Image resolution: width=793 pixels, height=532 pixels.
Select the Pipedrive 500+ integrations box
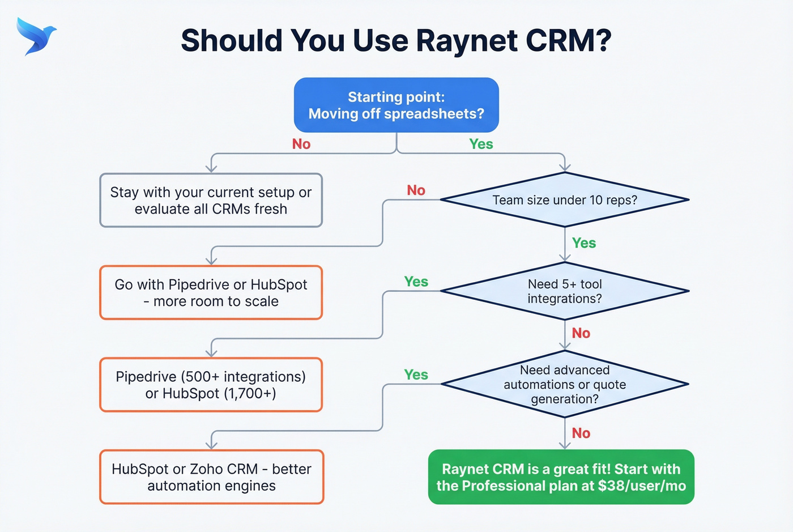(211, 384)
